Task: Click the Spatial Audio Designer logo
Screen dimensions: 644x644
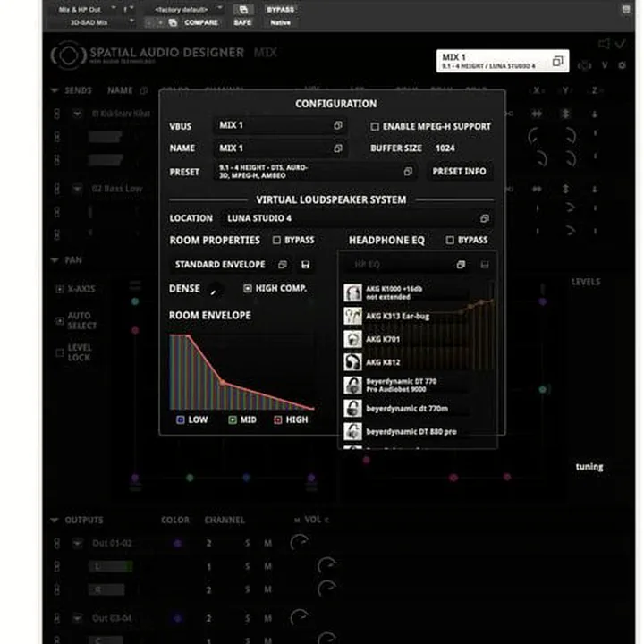Action: 68,55
